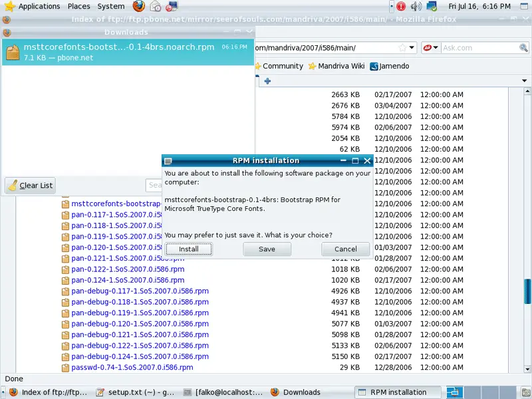This screenshot has width=532, height=399.
Task: Click file icon beside passwd-0.74 rpm
Action: [65, 368]
